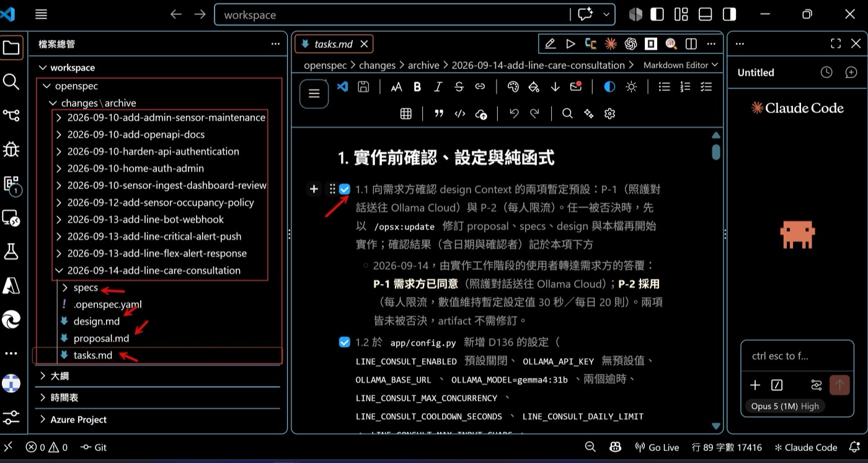Expand the 2026-09-13-add-line-bot-webhook folder

[146, 219]
